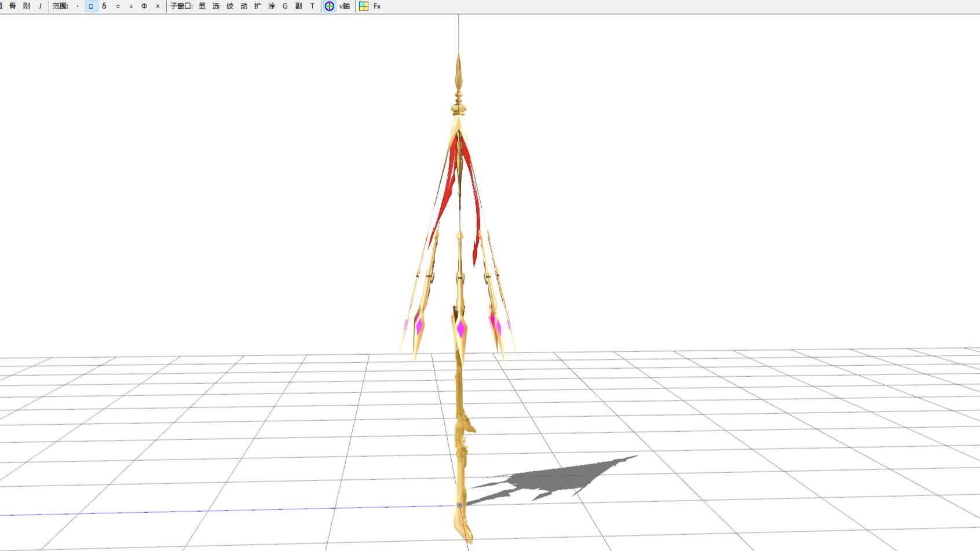Click the × range clear icon
Viewport: 980px width, 551px height.
tap(158, 6)
